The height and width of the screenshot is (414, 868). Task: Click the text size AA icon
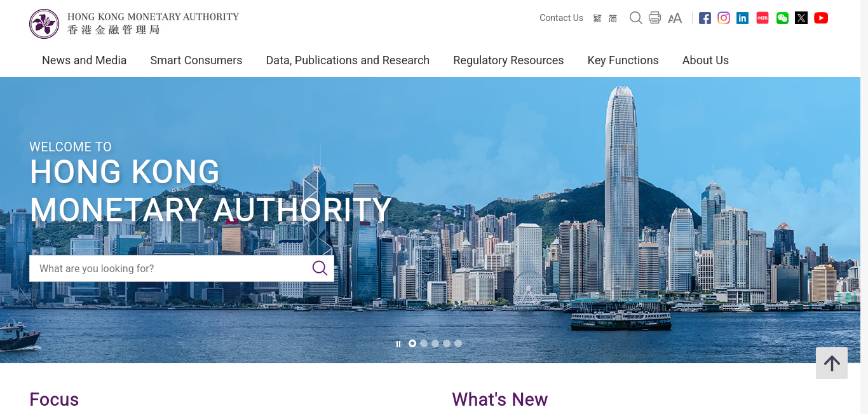tap(675, 18)
